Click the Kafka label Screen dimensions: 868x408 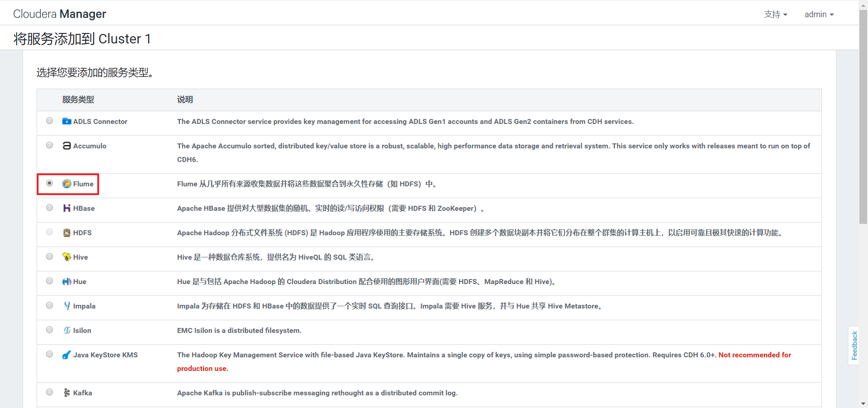pos(83,393)
